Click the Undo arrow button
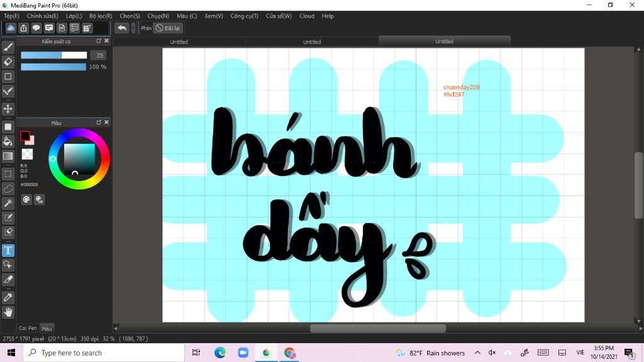The image size is (644, 362). coord(121,28)
